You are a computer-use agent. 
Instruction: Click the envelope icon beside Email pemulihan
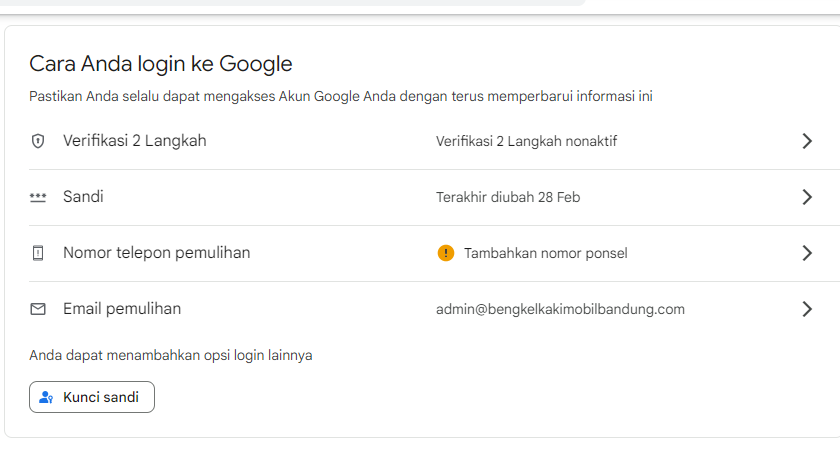tap(38, 309)
